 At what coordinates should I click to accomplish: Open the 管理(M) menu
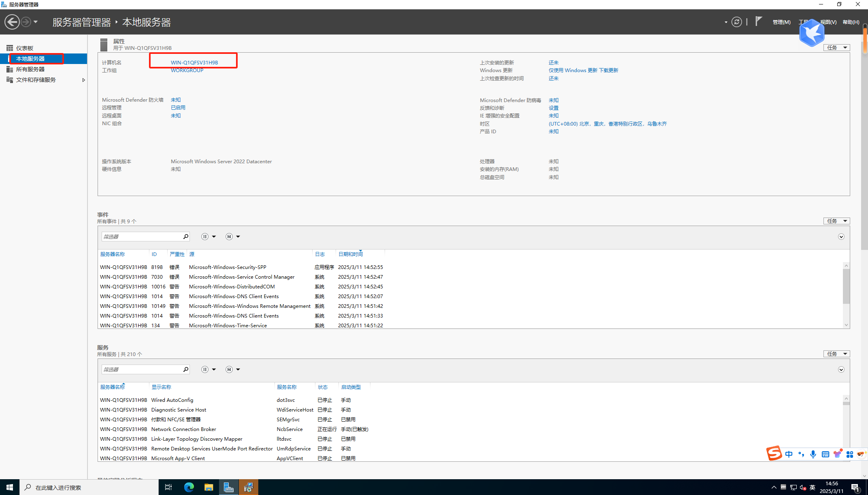tap(781, 22)
